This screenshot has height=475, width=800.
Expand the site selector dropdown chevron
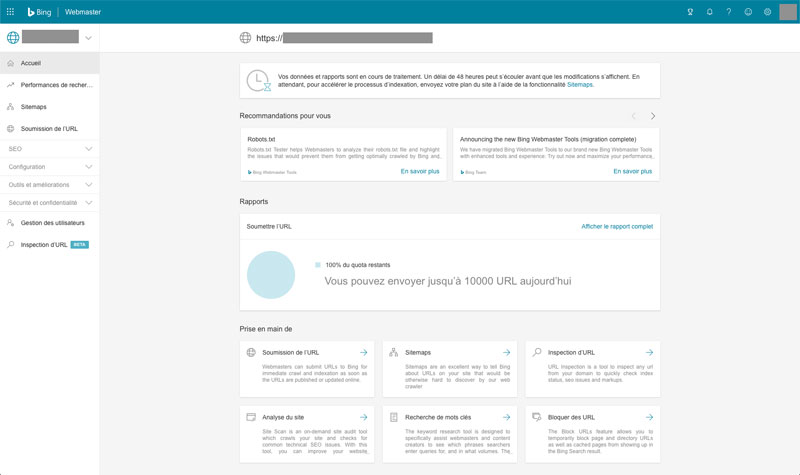pos(88,38)
